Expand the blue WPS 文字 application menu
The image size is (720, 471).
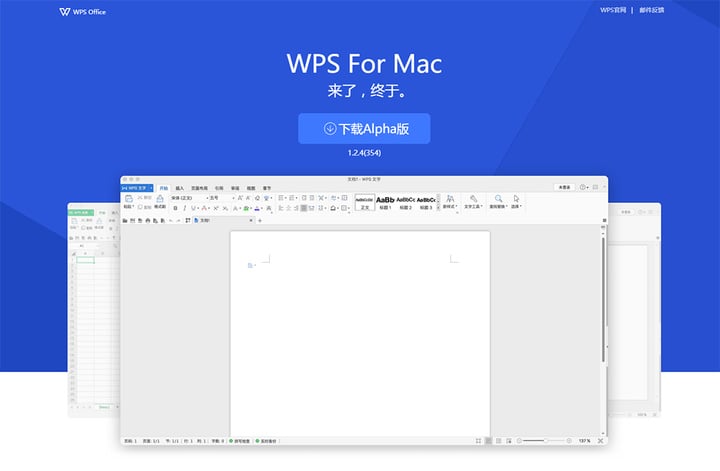pos(137,188)
